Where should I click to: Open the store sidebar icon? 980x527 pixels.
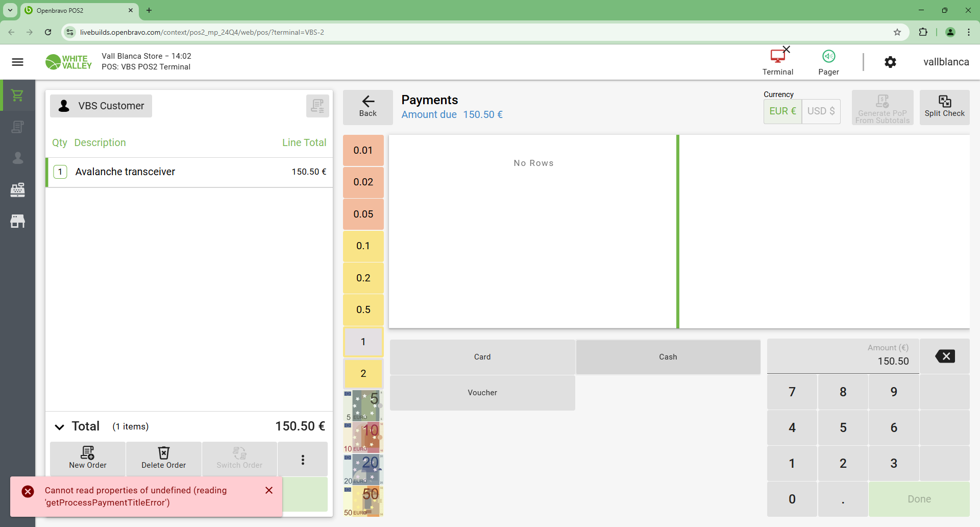click(x=17, y=221)
